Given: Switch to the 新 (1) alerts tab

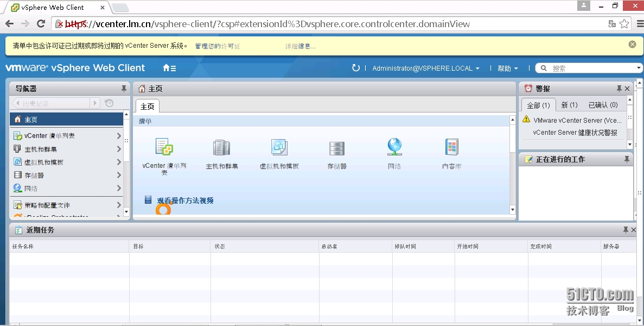Looking at the screenshot, I should click(569, 105).
